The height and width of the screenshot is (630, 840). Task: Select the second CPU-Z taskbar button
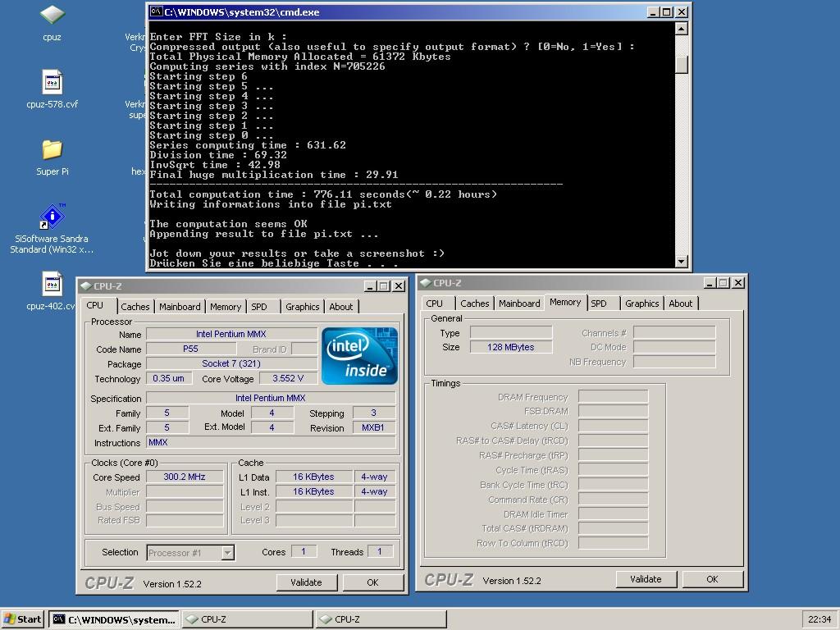(381, 619)
